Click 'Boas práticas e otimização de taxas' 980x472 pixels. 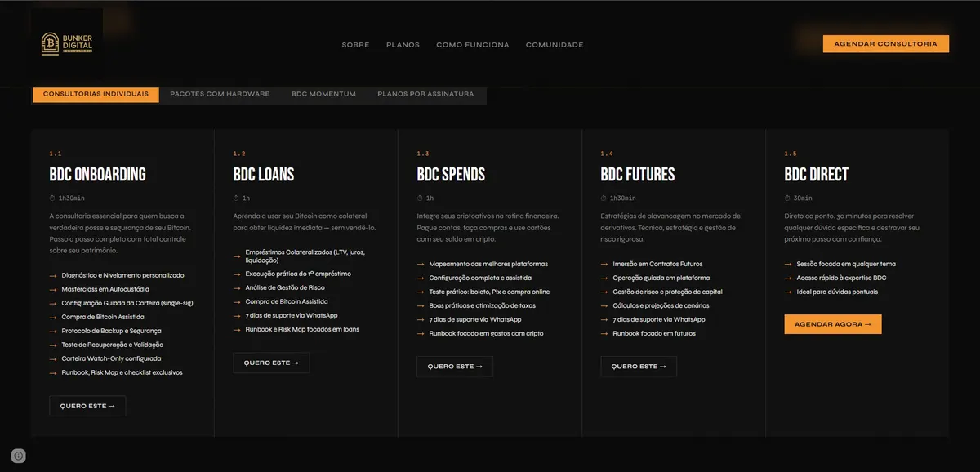(x=483, y=305)
